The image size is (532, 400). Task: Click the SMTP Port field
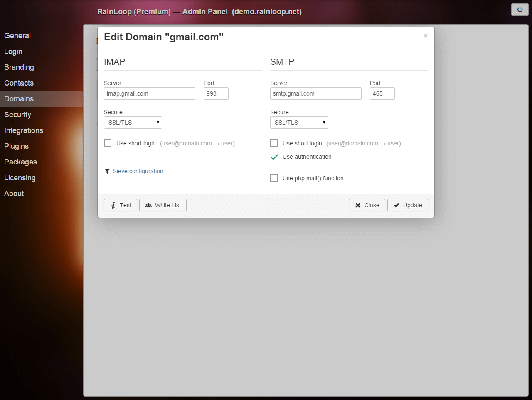pyautogui.click(x=382, y=93)
